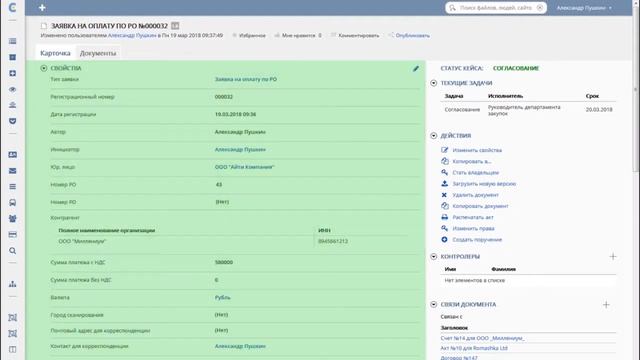The height and width of the screenshot is (360, 640).
Task: Click the printer icon for Распечатать акт
Action: (444, 217)
